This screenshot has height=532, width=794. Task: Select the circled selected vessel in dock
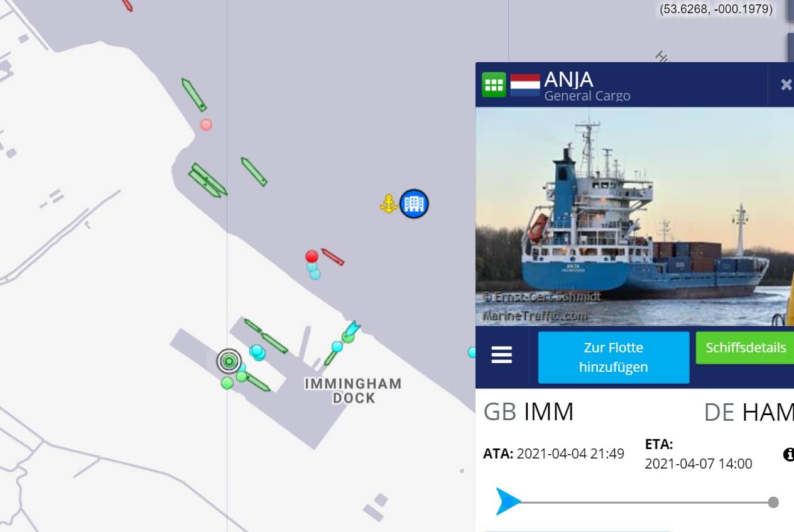pyautogui.click(x=229, y=361)
